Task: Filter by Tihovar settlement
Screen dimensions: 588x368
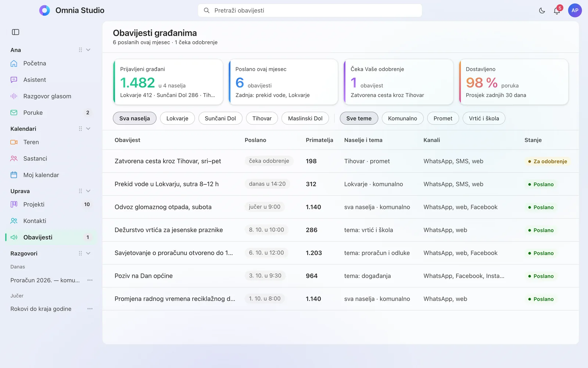Action: (x=262, y=118)
